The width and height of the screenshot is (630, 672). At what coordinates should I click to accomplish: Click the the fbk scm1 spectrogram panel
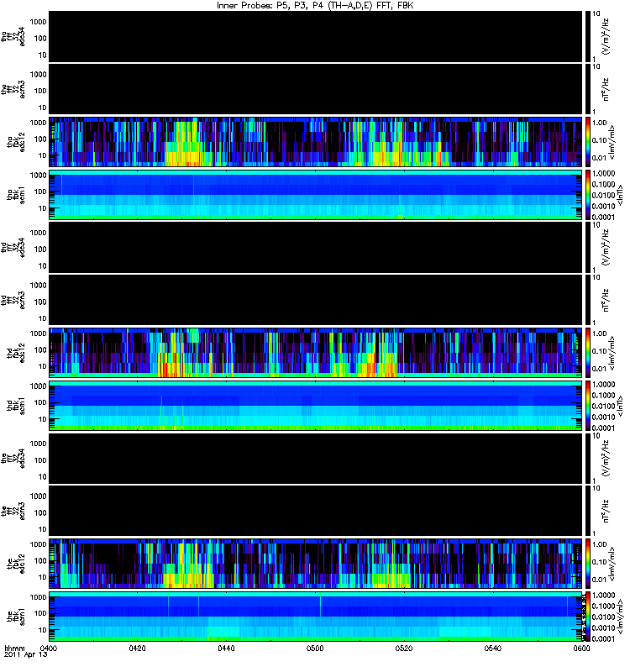click(x=316, y=617)
